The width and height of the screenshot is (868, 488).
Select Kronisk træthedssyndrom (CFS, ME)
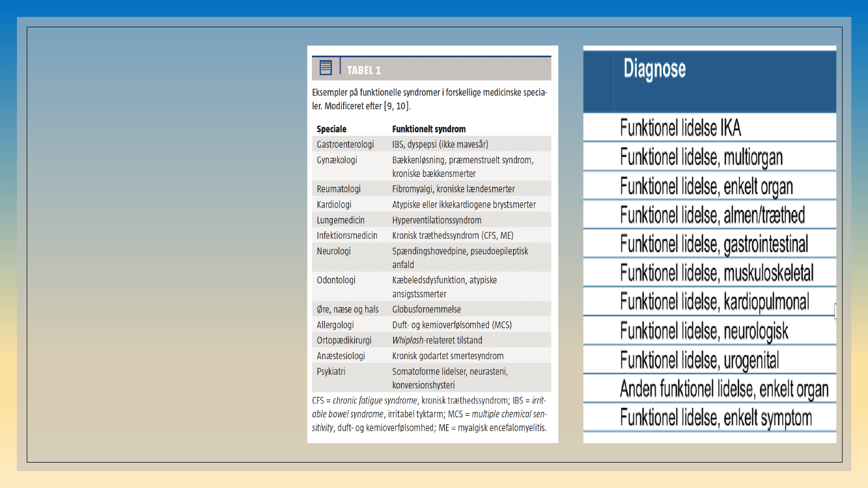(x=453, y=236)
